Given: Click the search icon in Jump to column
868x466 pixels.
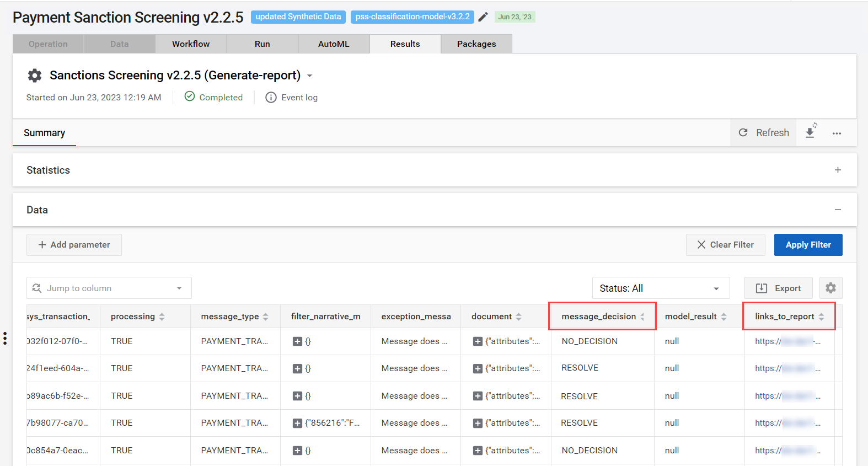Looking at the screenshot, I should pyautogui.click(x=37, y=288).
